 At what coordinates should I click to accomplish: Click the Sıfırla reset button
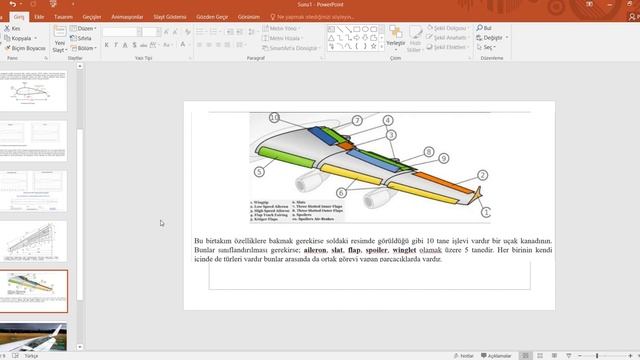click(80, 38)
